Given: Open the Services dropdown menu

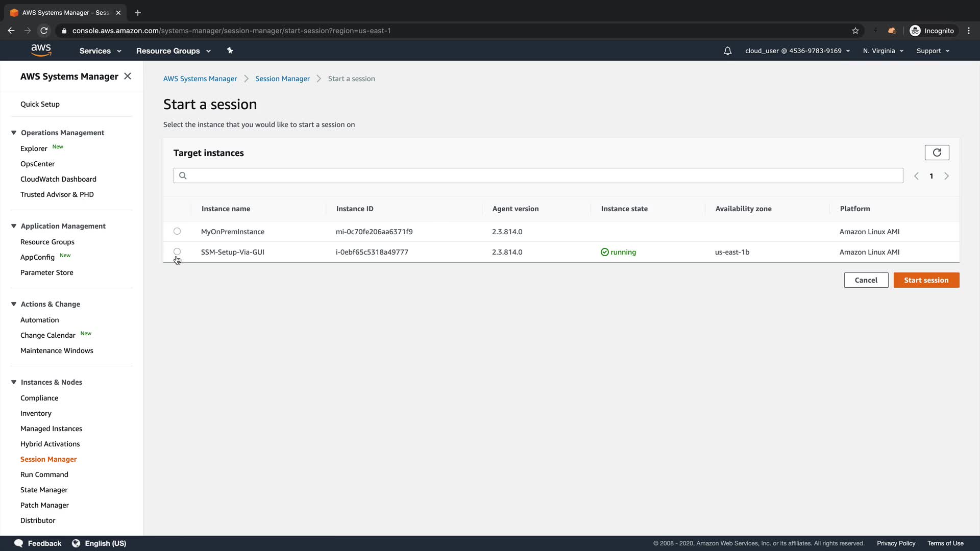Looking at the screenshot, I should click(x=100, y=51).
